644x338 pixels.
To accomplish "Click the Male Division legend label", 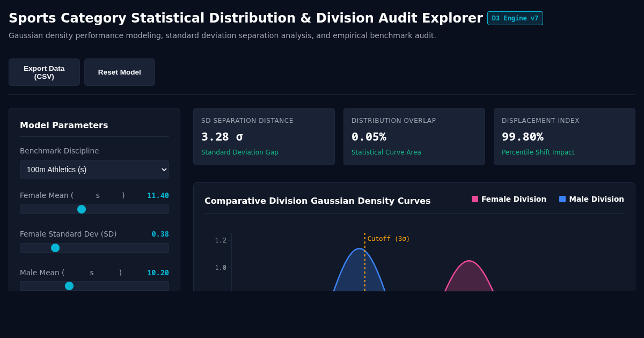I will (596, 199).
